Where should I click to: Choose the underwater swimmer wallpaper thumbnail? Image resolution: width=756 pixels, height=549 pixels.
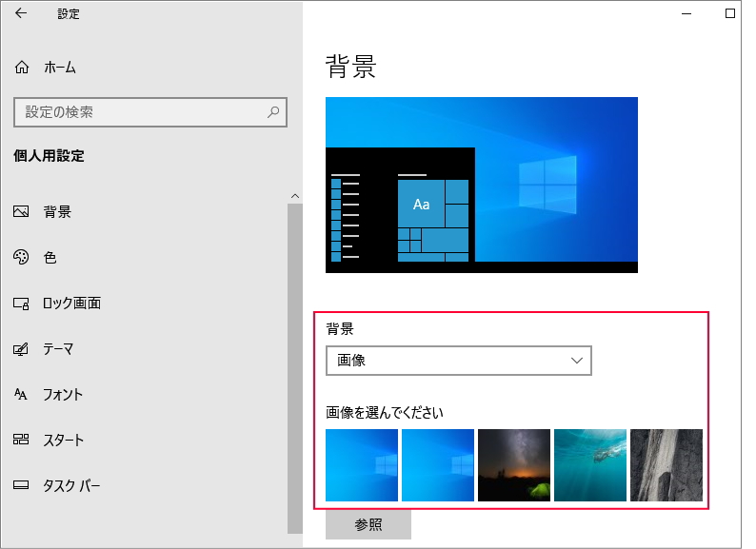point(590,465)
